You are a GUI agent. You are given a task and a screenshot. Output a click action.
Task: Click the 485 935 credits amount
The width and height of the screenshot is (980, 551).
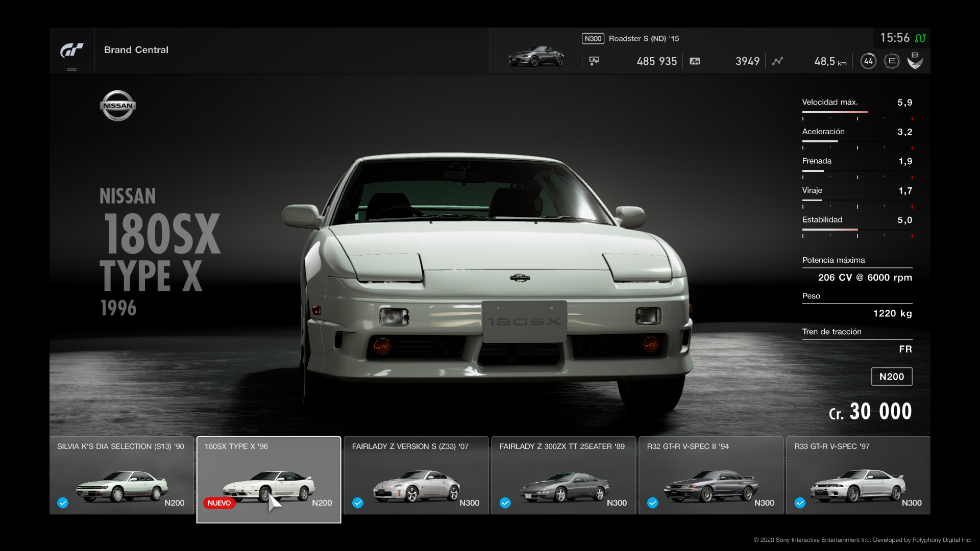pyautogui.click(x=657, y=61)
